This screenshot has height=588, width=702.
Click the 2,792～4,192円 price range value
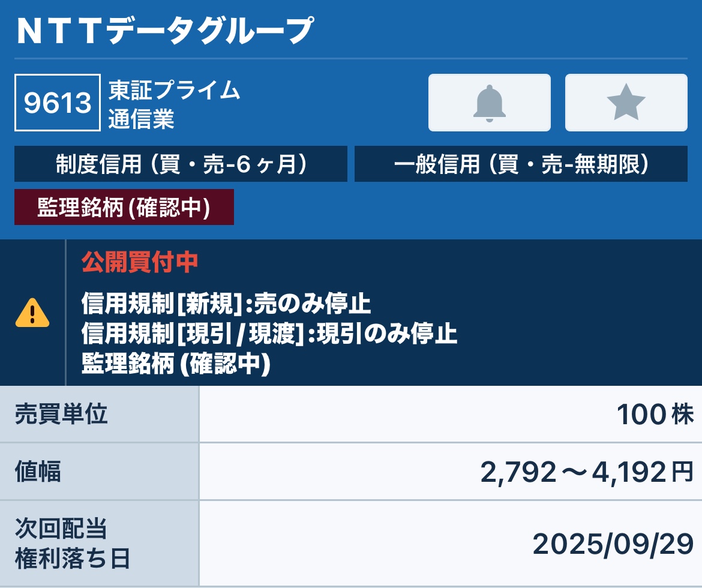click(x=587, y=472)
